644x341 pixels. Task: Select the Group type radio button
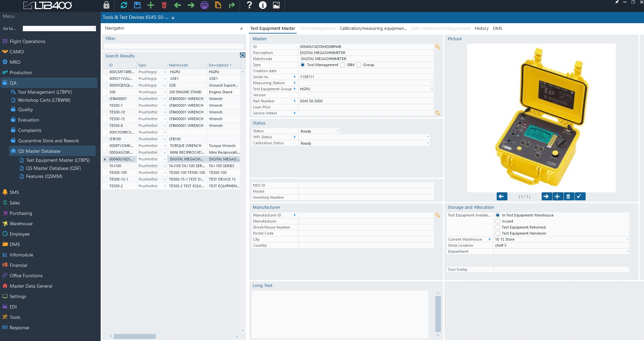(359, 65)
